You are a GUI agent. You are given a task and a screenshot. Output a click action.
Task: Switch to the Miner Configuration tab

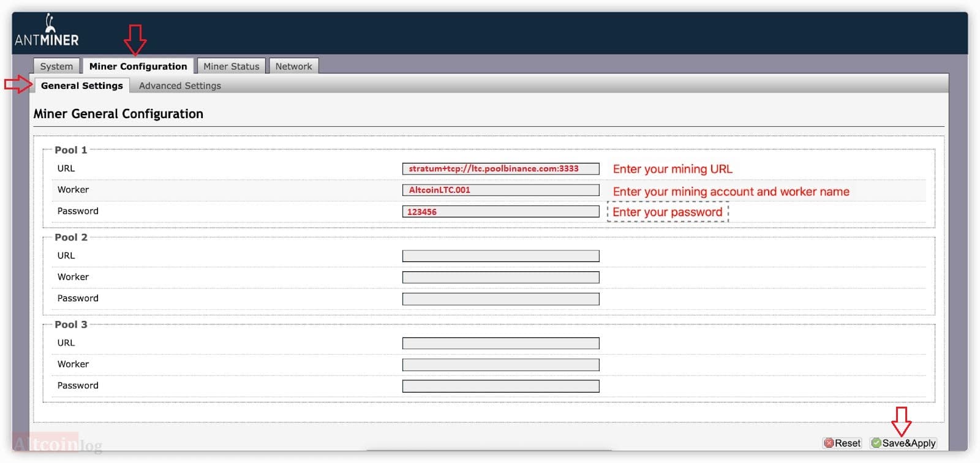(x=138, y=66)
